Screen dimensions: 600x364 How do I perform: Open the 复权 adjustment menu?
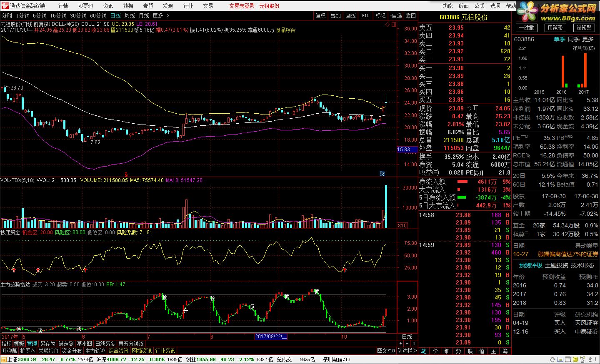tap(320, 15)
